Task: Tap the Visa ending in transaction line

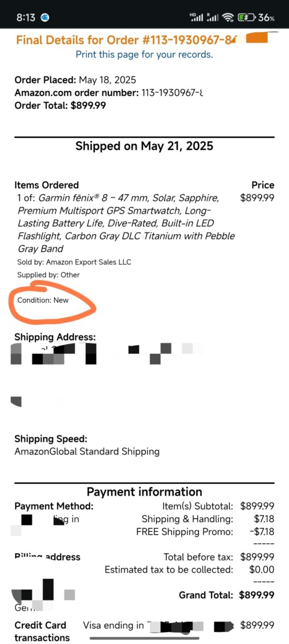Action: tap(179, 625)
